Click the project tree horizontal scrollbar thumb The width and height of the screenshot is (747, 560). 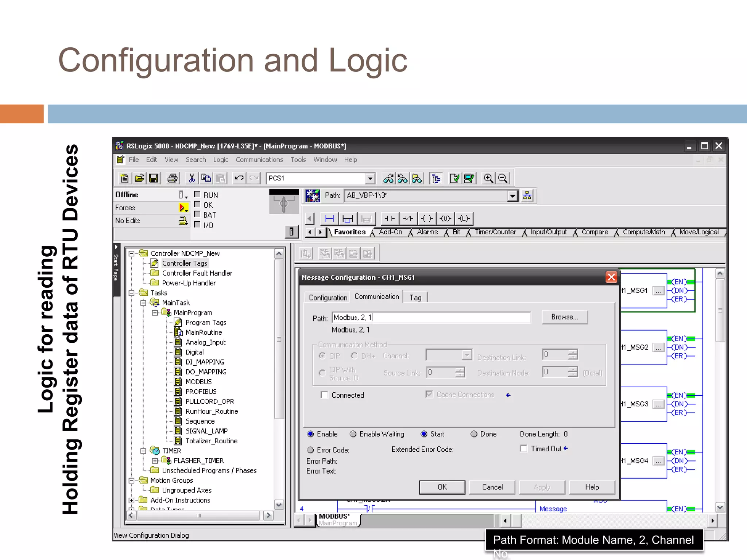(198, 516)
